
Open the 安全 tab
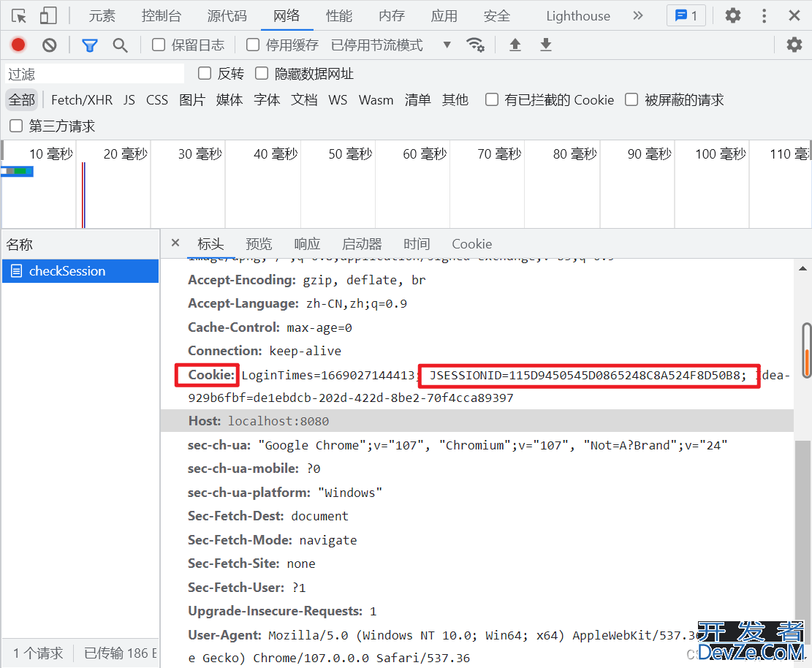coord(496,16)
